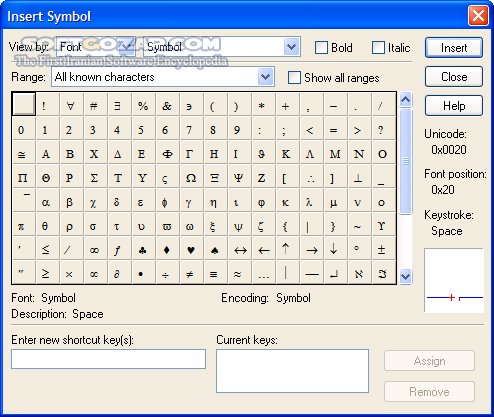This screenshot has width=494, height=417.
Task: Click the scroll down arrow of symbol grid
Action: pyautogui.click(x=405, y=276)
